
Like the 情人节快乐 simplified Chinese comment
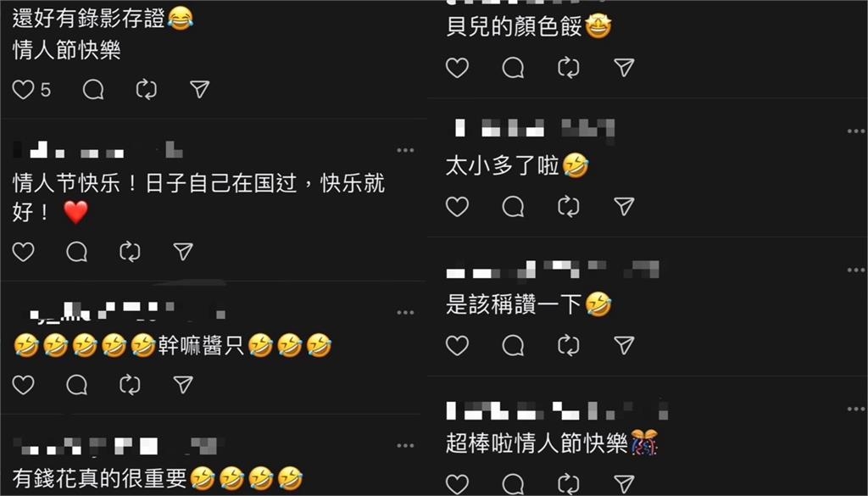[23, 252]
